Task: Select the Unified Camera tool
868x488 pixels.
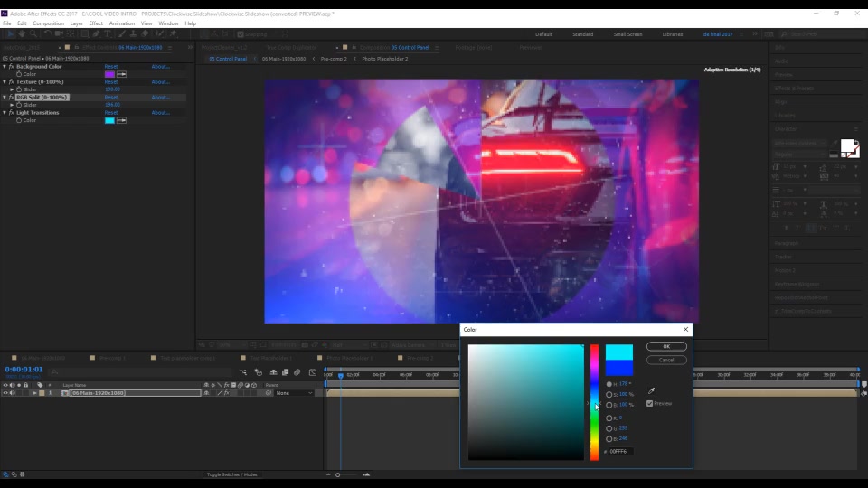Action: 59,33
